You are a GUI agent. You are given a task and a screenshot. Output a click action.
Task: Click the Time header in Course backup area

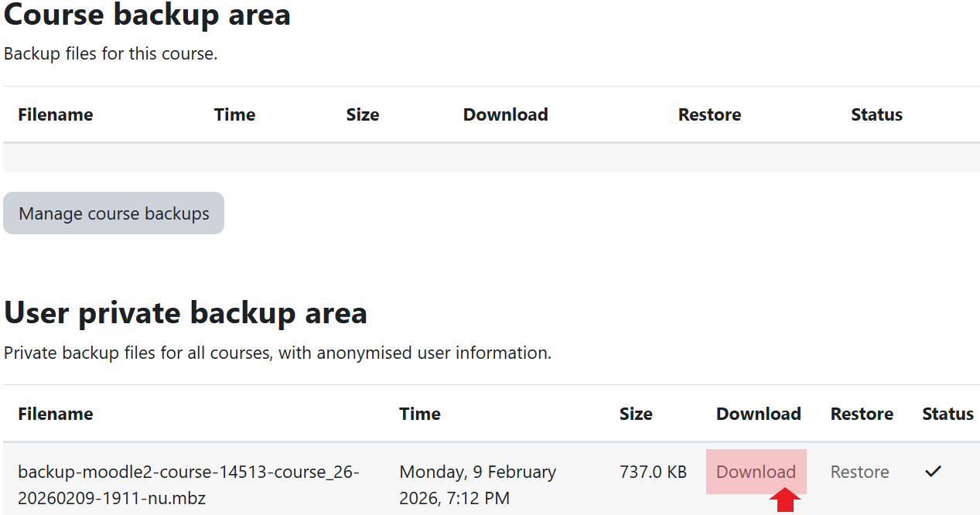tap(234, 114)
